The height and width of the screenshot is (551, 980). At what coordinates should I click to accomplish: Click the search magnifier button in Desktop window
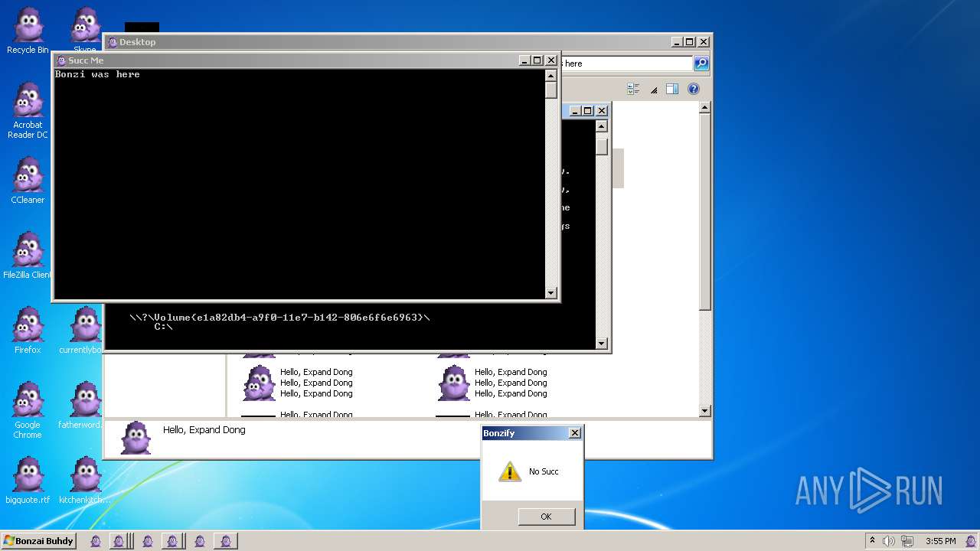(701, 64)
